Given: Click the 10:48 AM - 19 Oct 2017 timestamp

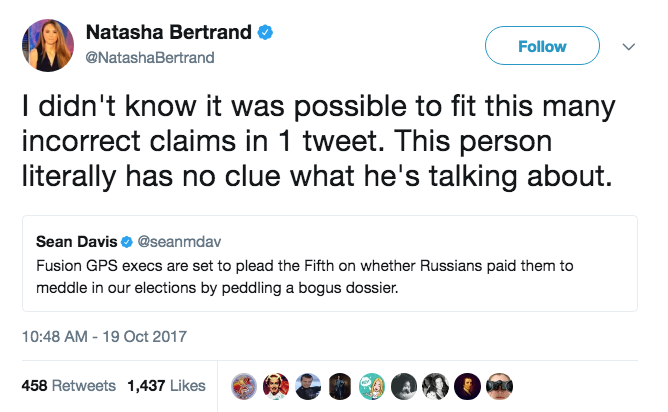Looking at the screenshot, I should click(104, 337).
